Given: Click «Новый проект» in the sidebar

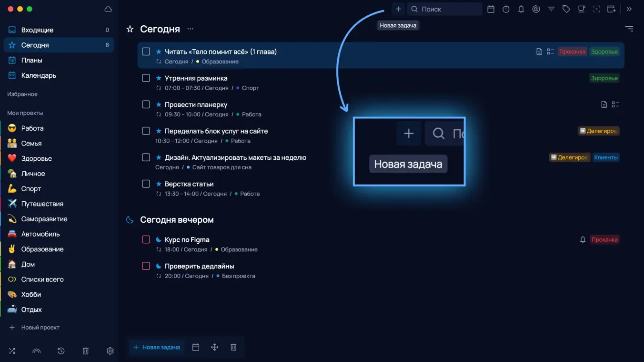Looking at the screenshot, I should tap(40, 328).
